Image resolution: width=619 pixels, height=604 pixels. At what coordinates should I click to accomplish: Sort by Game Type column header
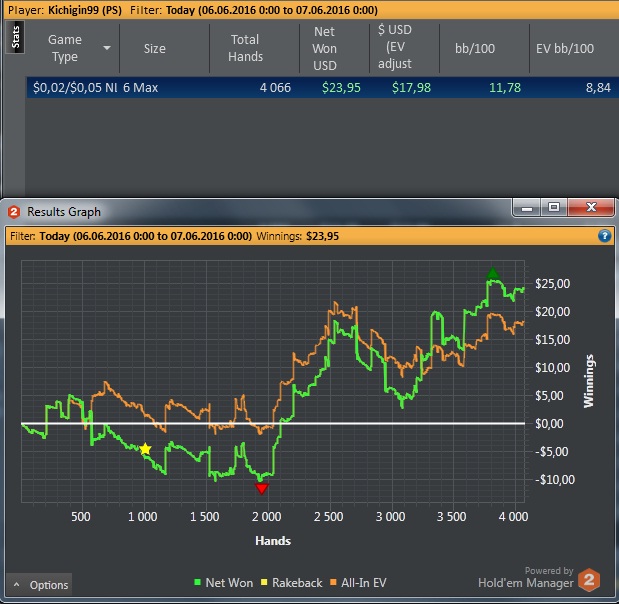[65, 48]
